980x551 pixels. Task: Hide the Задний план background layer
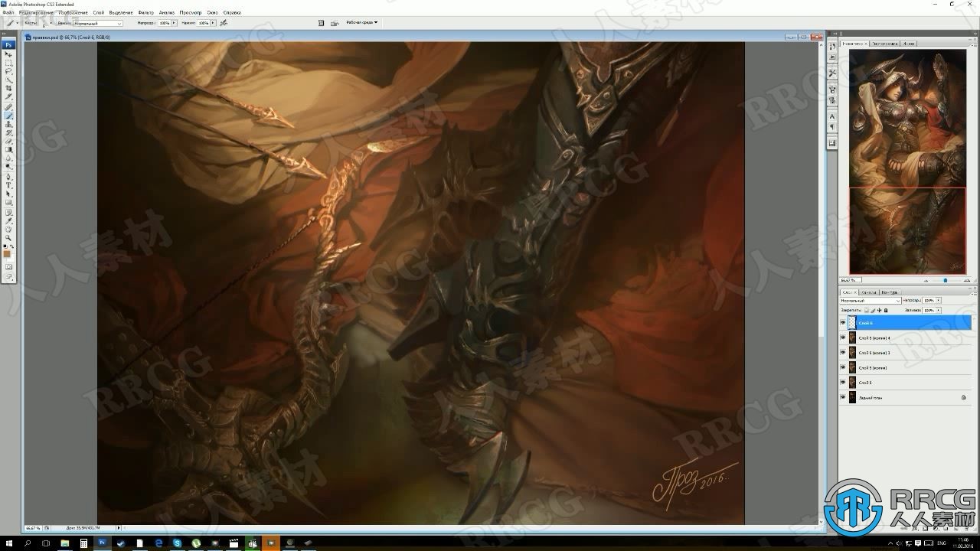(x=843, y=397)
